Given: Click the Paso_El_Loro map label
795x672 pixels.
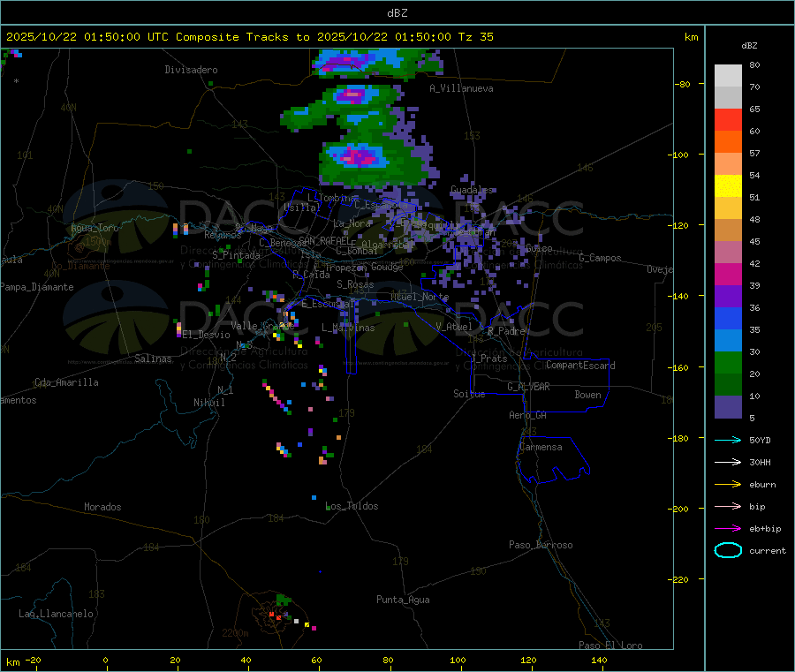Looking at the screenshot, I should [610, 646].
